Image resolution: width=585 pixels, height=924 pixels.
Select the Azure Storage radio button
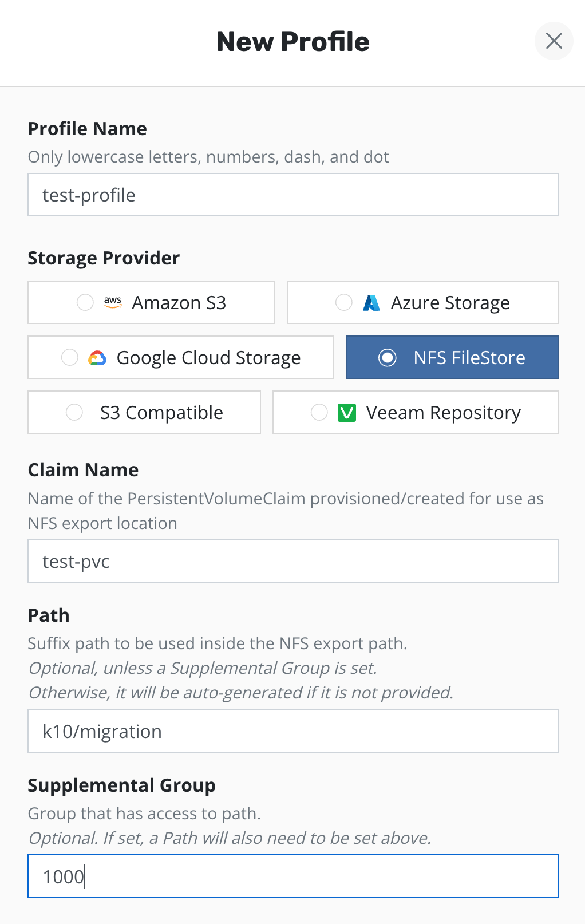(x=344, y=302)
